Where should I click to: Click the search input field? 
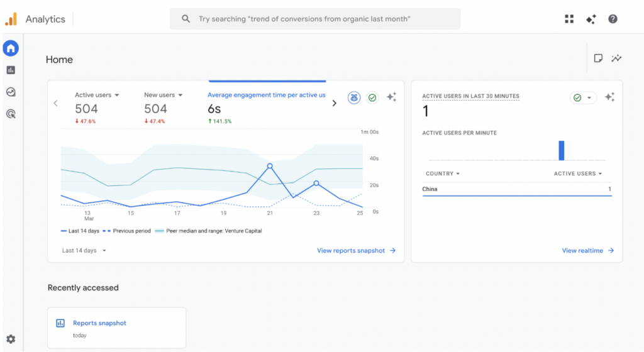(x=315, y=19)
